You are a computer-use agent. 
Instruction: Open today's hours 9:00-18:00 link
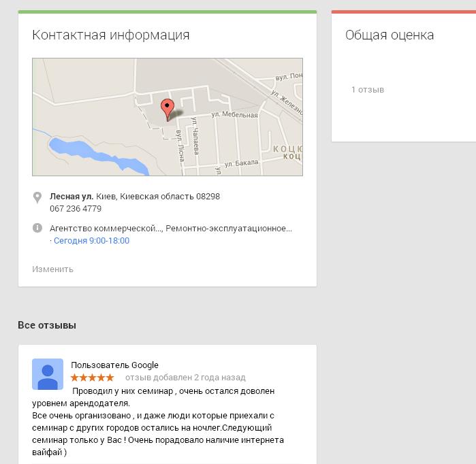click(91, 240)
